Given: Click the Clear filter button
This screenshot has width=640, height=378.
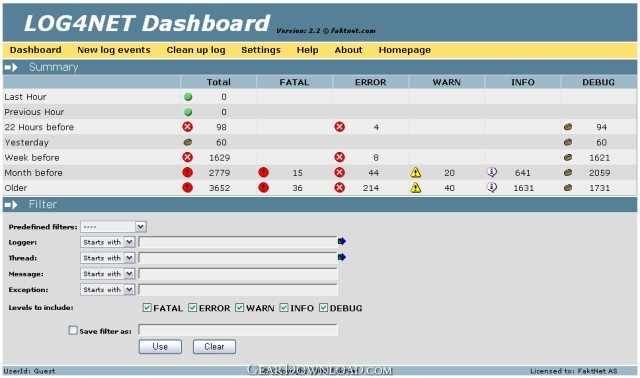Looking at the screenshot, I should coord(214,347).
